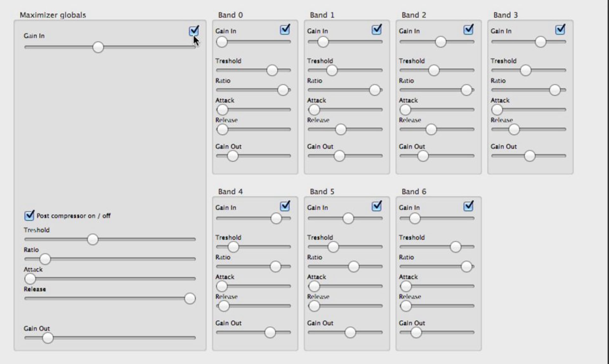Toggle the Band 1 enable checkbox
The image size is (609, 364).
pyautogui.click(x=376, y=30)
